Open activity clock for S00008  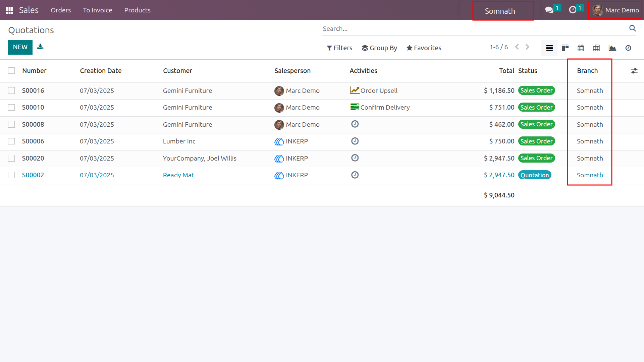coord(355,124)
